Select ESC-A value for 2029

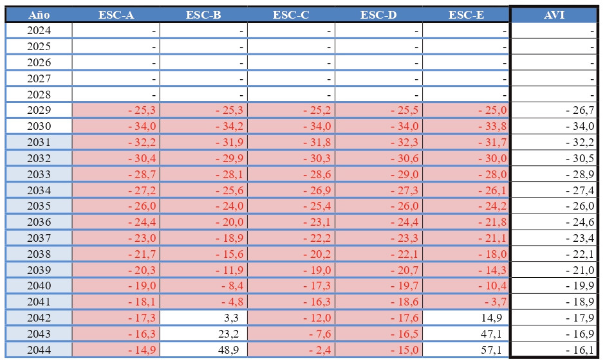tap(116, 110)
